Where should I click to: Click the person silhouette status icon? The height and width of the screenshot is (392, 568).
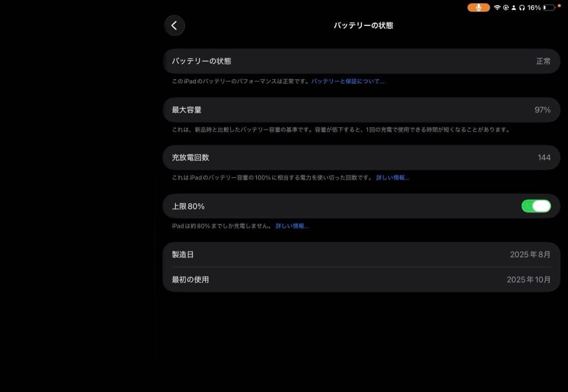514,7
